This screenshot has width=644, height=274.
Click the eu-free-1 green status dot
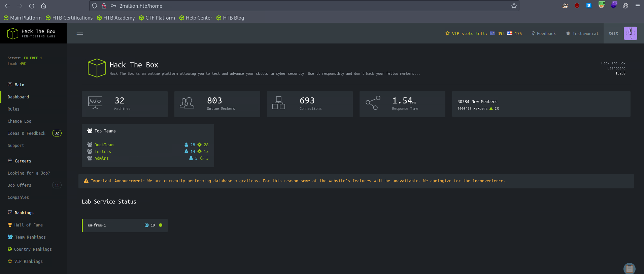161,225
